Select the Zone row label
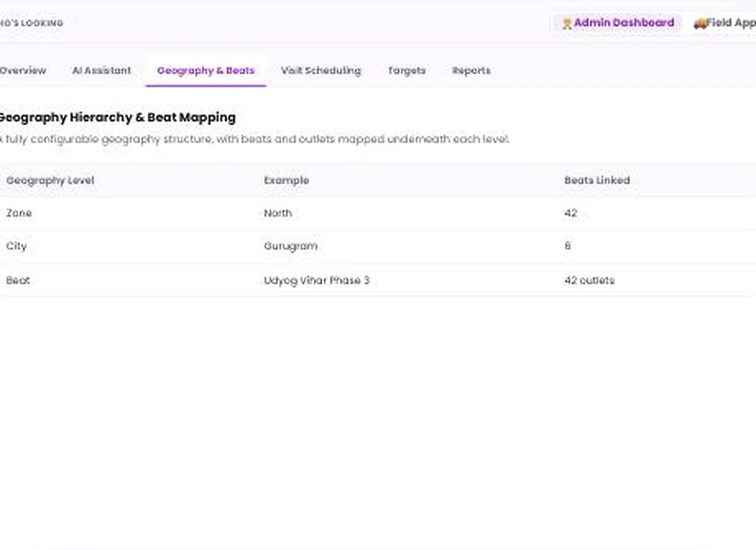This screenshot has width=756, height=550. tap(19, 213)
